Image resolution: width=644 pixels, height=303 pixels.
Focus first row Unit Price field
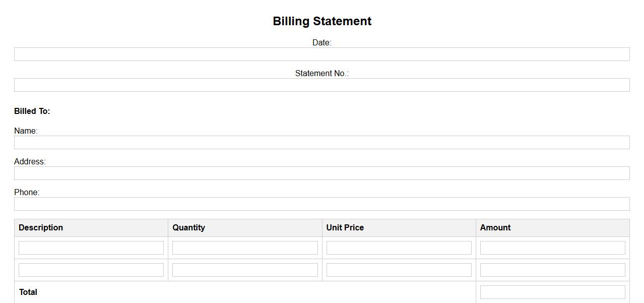pos(399,248)
